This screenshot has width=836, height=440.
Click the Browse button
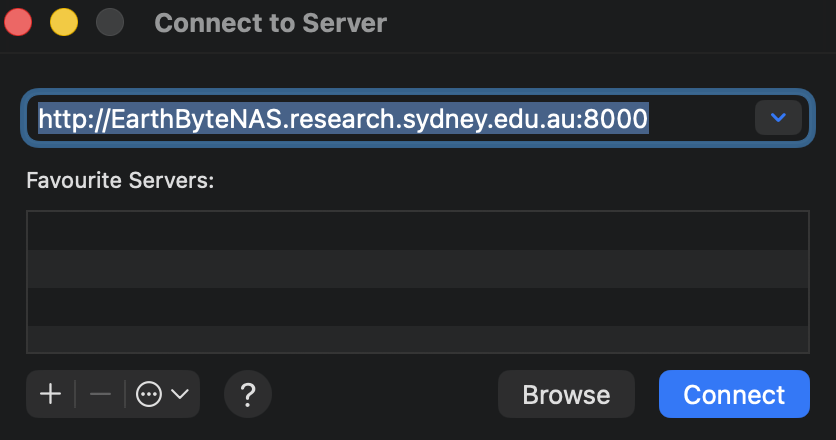pos(566,394)
